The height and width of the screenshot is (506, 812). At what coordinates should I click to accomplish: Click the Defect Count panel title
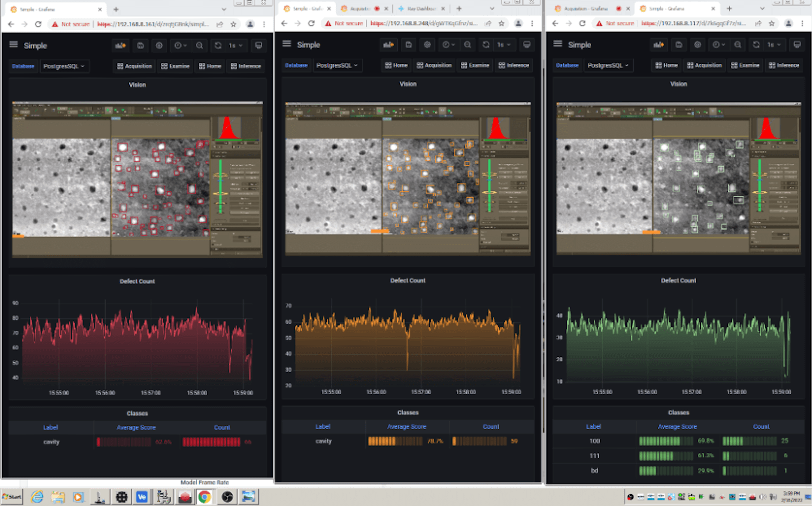tap(137, 281)
